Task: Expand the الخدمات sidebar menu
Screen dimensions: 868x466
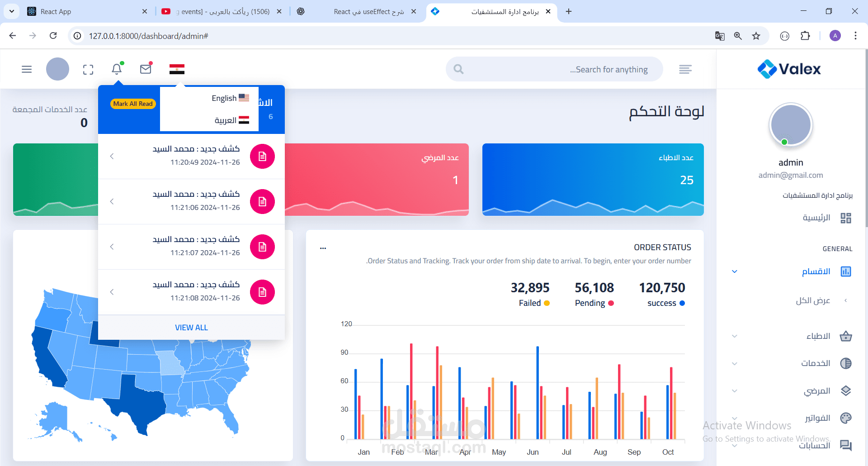Action: click(x=791, y=363)
